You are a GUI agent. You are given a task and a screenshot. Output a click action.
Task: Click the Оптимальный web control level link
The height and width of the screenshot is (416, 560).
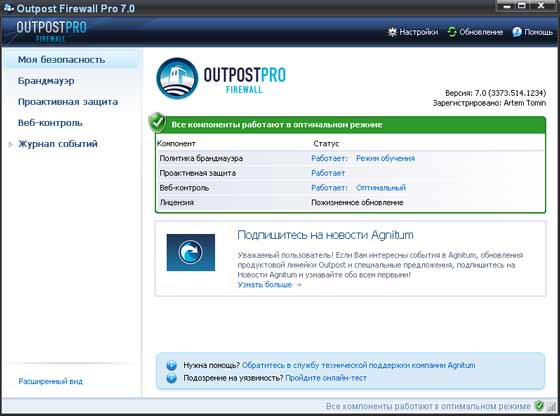click(381, 188)
